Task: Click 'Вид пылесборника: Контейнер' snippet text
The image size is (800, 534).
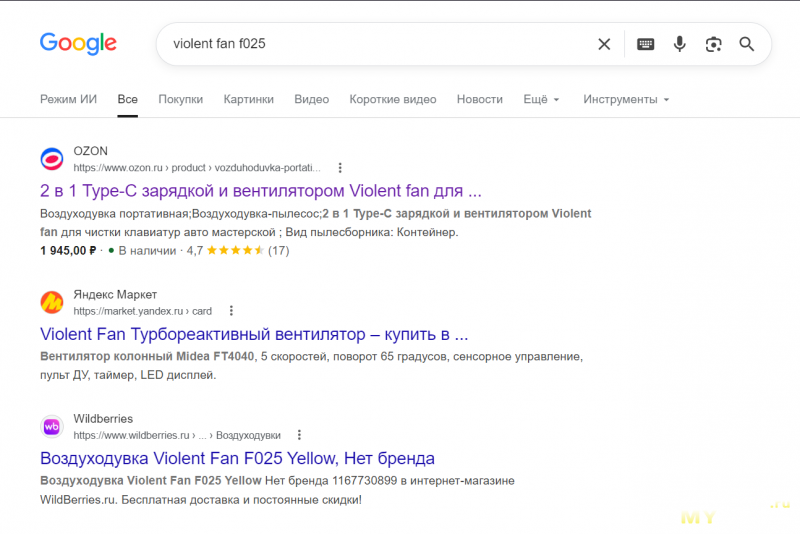Action: click(371, 232)
